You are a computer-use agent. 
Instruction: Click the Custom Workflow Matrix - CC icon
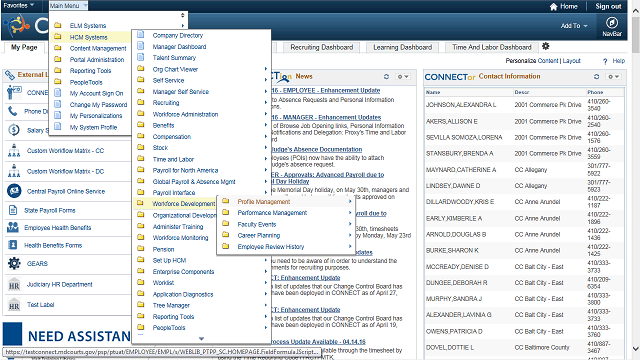pos(14,151)
